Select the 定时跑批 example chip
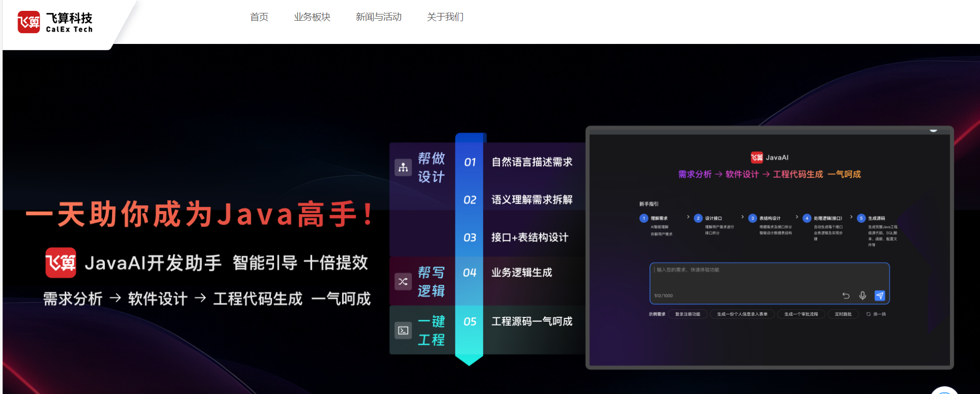Image resolution: width=980 pixels, height=394 pixels. [x=843, y=314]
